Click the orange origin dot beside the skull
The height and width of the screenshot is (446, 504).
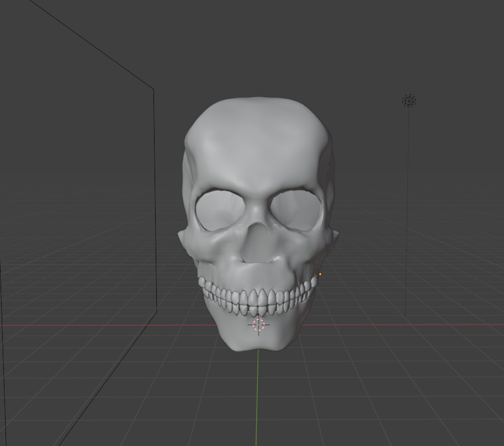320,274
